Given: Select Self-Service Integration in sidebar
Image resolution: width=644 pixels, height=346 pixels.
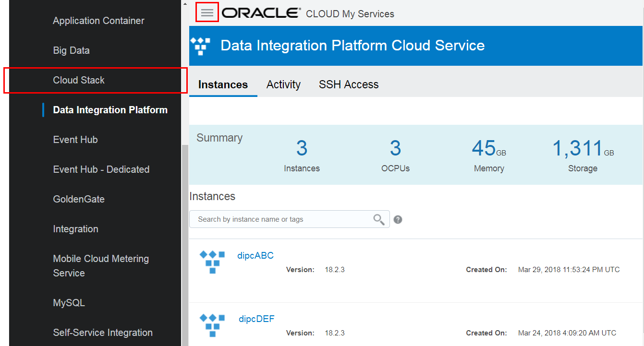Looking at the screenshot, I should click(x=102, y=332).
